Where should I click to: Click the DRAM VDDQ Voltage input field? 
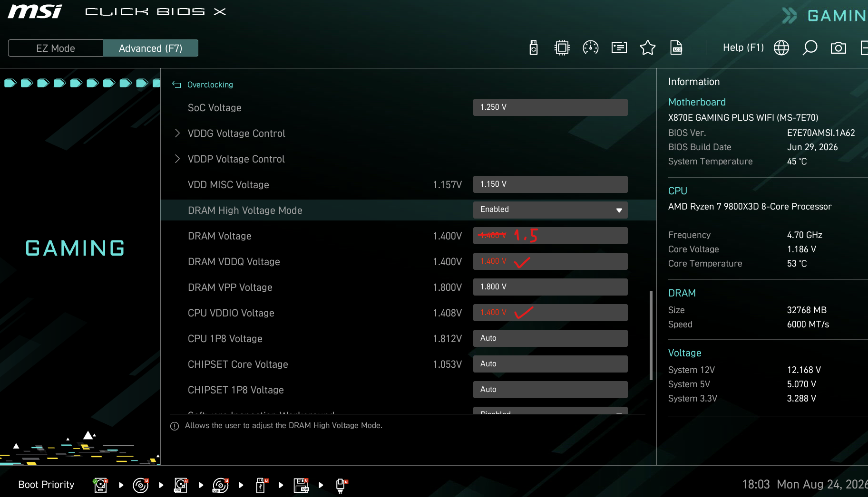click(x=550, y=261)
